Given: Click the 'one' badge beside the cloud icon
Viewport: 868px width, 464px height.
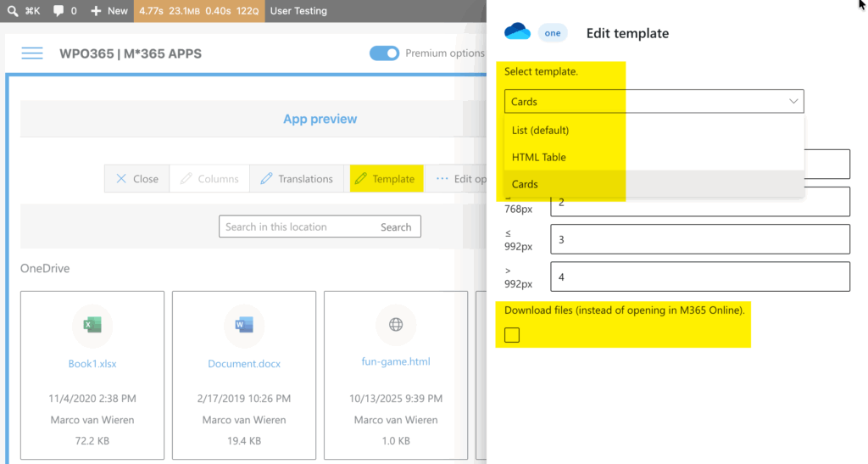Looking at the screenshot, I should pos(553,33).
